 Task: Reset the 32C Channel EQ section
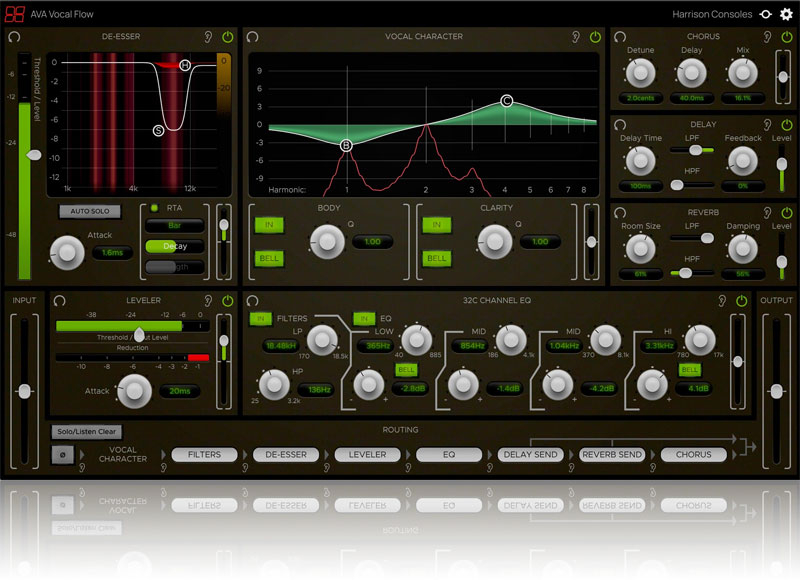(252, 300)
